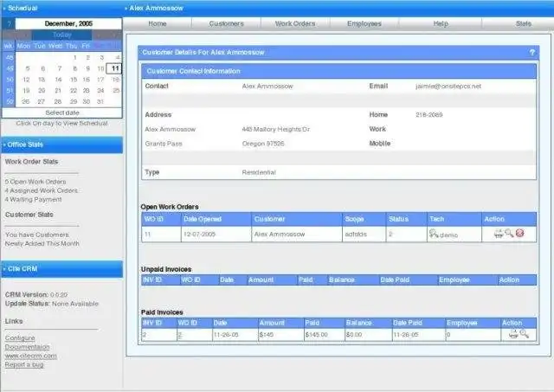The image size is (554, 392).
Task: Click the Cite CRM panel header
Action: [61, 269]
